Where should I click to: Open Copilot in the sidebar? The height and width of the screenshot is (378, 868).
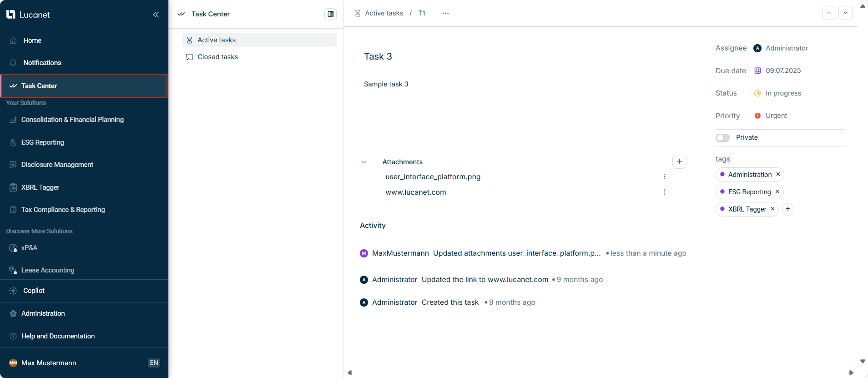pos(84,291)
